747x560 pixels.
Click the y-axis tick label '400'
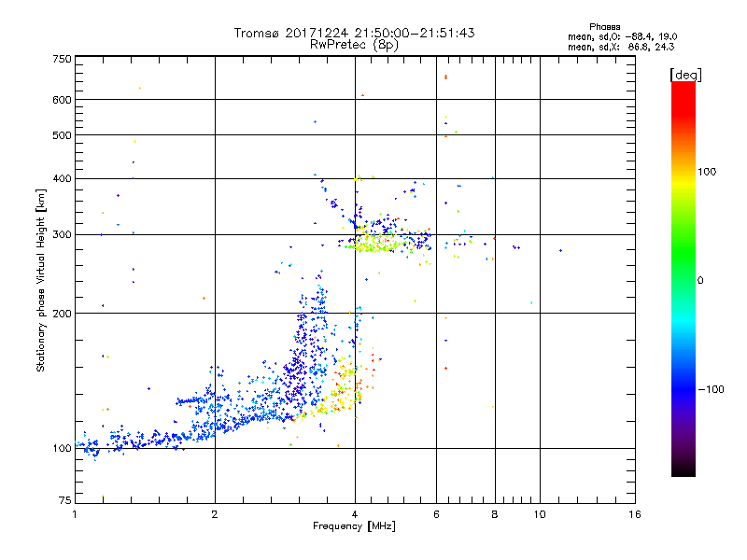62,178
